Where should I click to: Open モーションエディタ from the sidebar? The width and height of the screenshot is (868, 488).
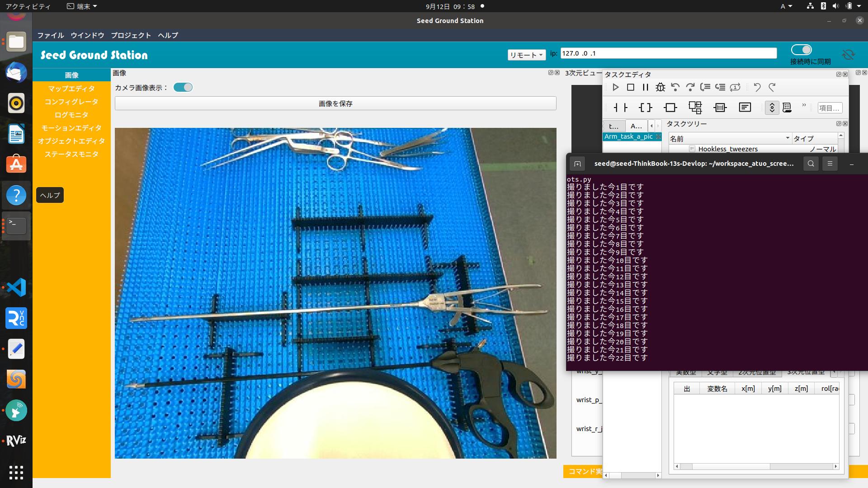tap(71, 128)
